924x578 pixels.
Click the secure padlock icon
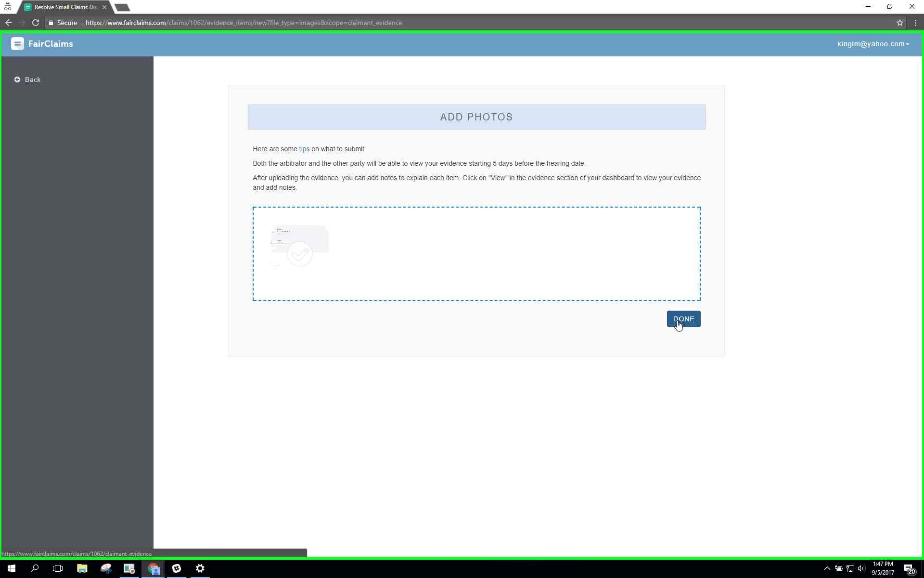(x=51, y=23)
